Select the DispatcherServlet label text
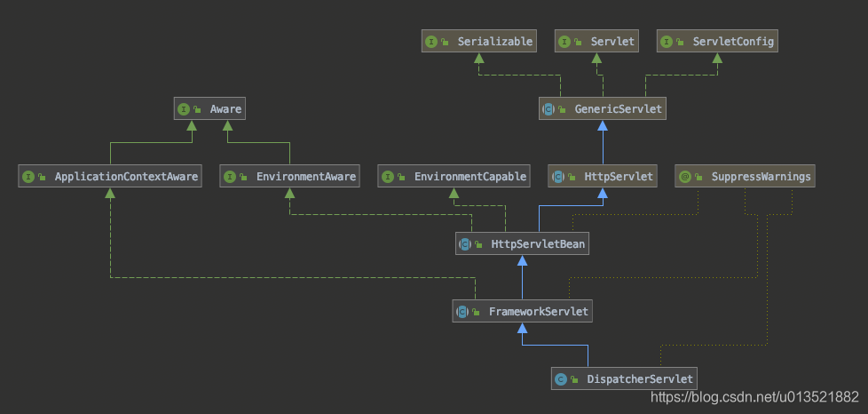Image resolution: width=868 pixels, height=414 pixels. click(x=640, y=379)
